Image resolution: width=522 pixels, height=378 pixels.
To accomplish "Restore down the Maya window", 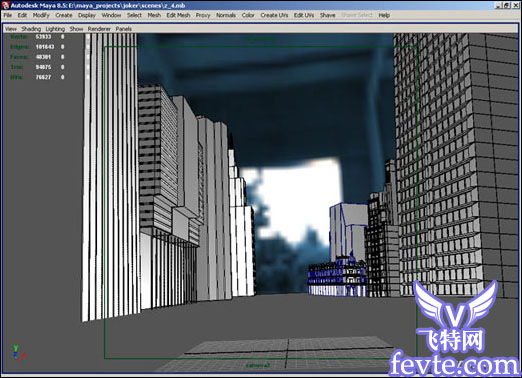I will pyautogui.click(x=507, y=5).
